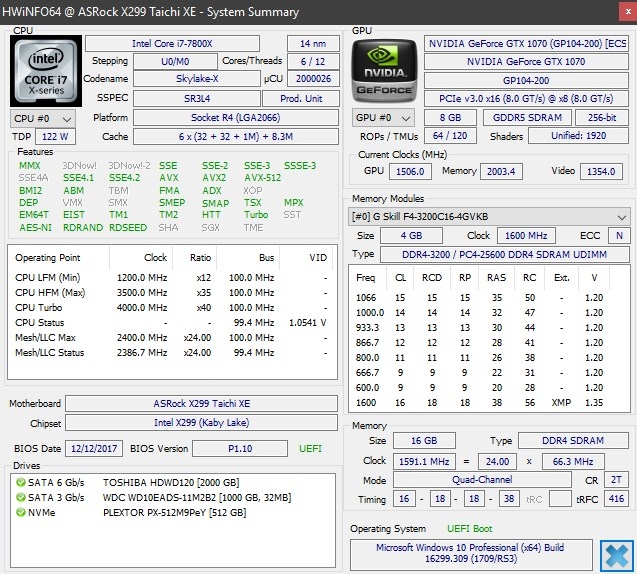Select the WDC WD10EADS-11M2B2 drive entry
The image size is (637, 574).
tap(197, 498)
